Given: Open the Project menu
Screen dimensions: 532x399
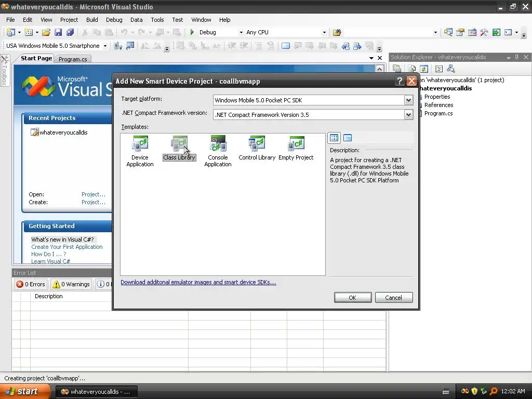Looking at the screenshot, I should 69,20.
